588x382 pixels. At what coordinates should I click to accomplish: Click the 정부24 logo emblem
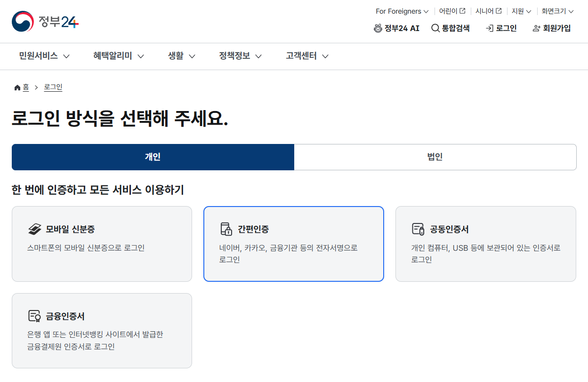[x=23, y=21]
